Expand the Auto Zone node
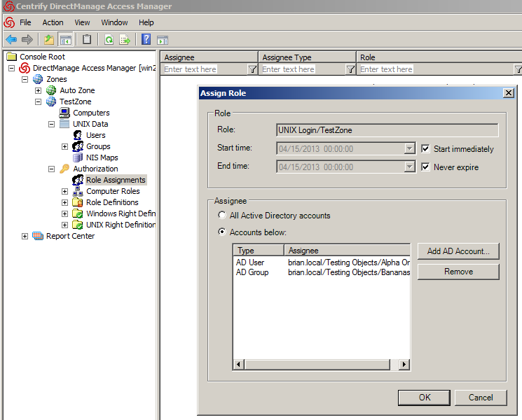This screenshot has width=522, height=420. [39, 90]
